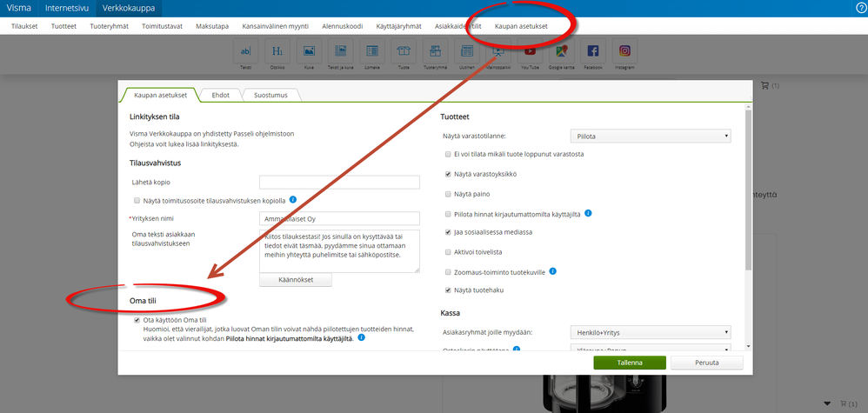Image resolution: width=868 pixels, height=413 pixels.
Task: Open Visma top bar item
Action: click(19, 9)
